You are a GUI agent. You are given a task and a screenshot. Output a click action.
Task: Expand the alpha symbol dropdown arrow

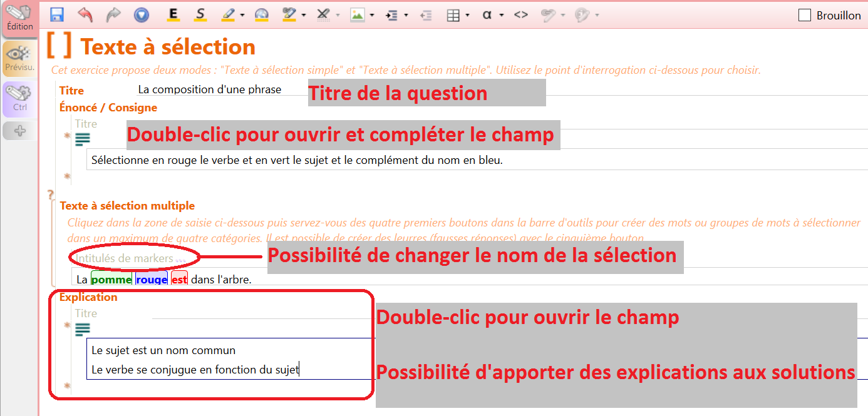tap(502, 15)
